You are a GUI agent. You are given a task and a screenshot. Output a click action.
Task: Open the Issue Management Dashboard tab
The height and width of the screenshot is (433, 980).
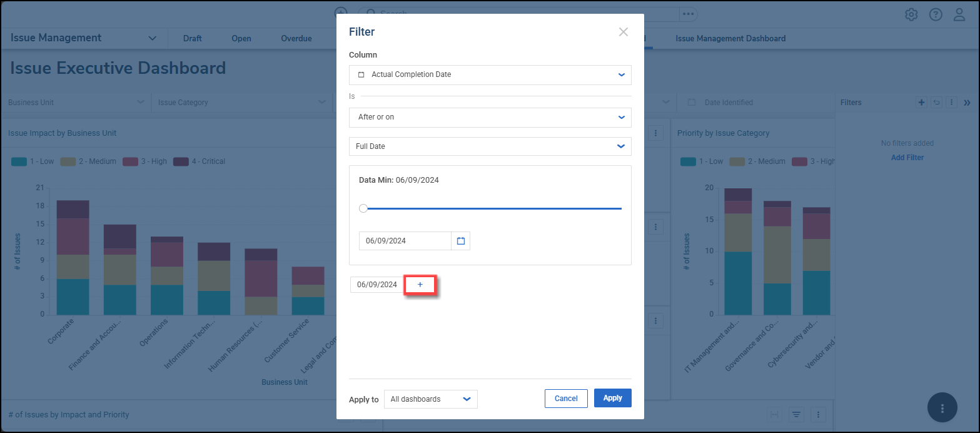(x=730, y=39)
